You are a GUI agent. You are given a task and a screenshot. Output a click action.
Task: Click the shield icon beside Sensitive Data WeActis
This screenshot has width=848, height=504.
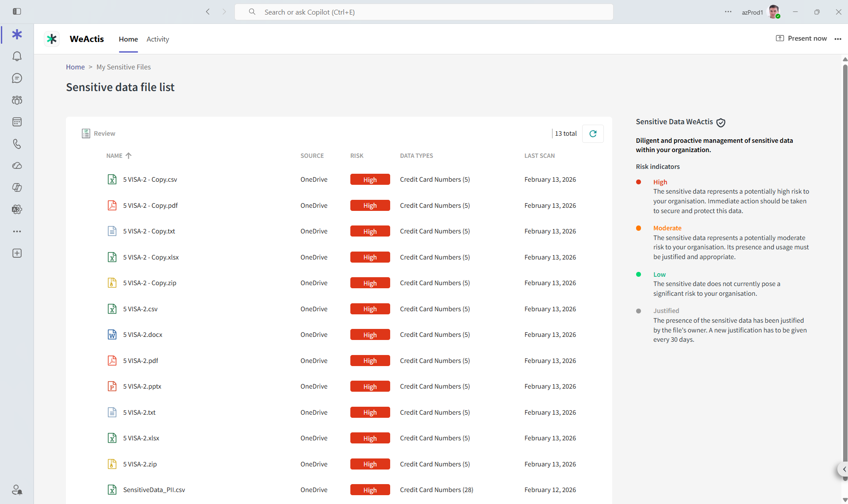tap(721, 122)
